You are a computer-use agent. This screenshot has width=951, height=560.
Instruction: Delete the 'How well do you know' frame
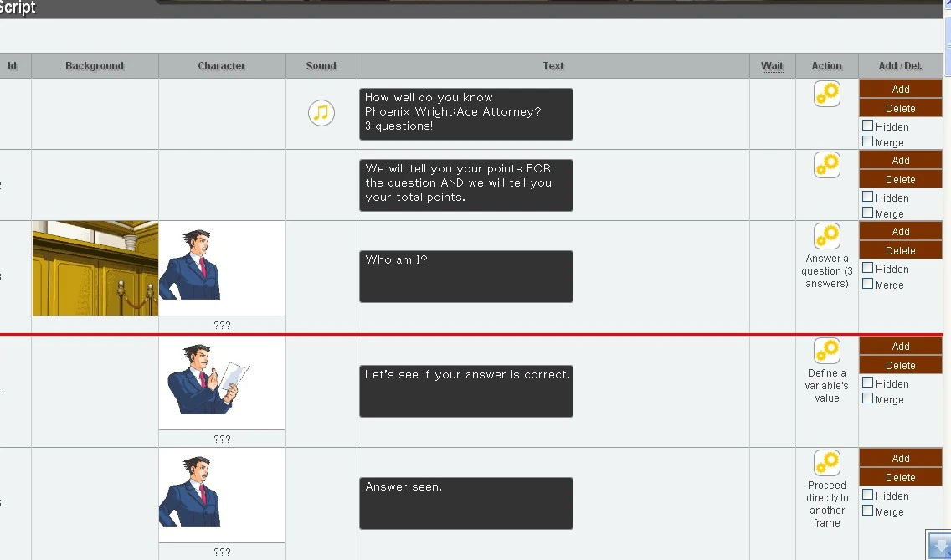pyautogui.click(x=901, y=108)
